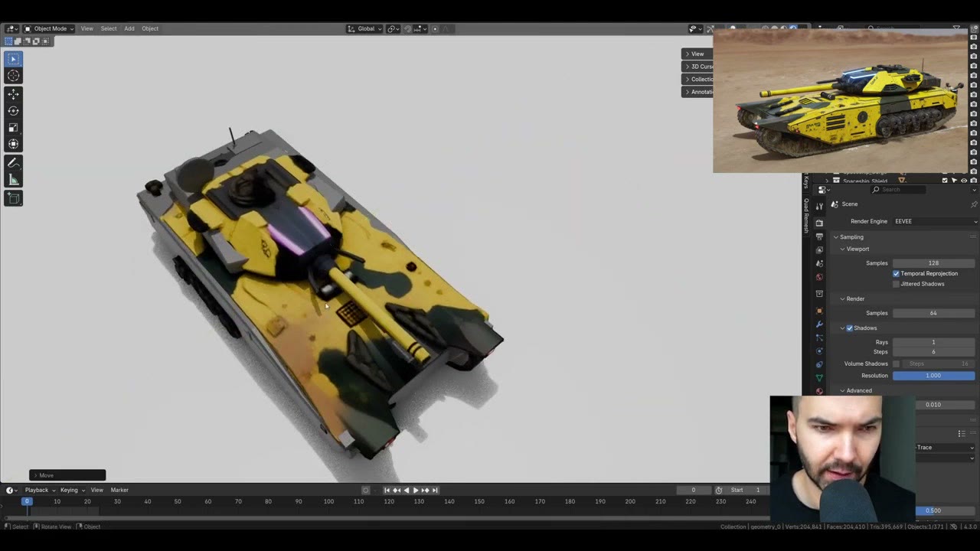Open the Tool properties tab icon
Screen dimensions: 980x551
[819, 205]
